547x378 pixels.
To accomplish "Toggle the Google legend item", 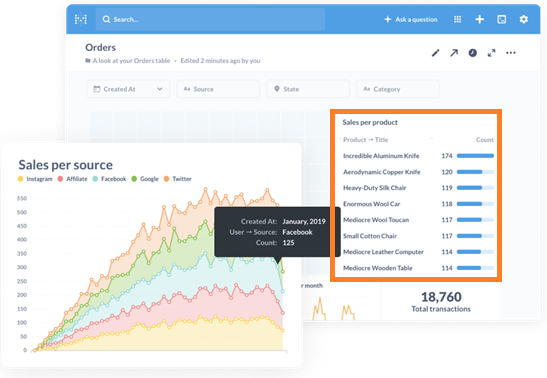I will 145,179.
